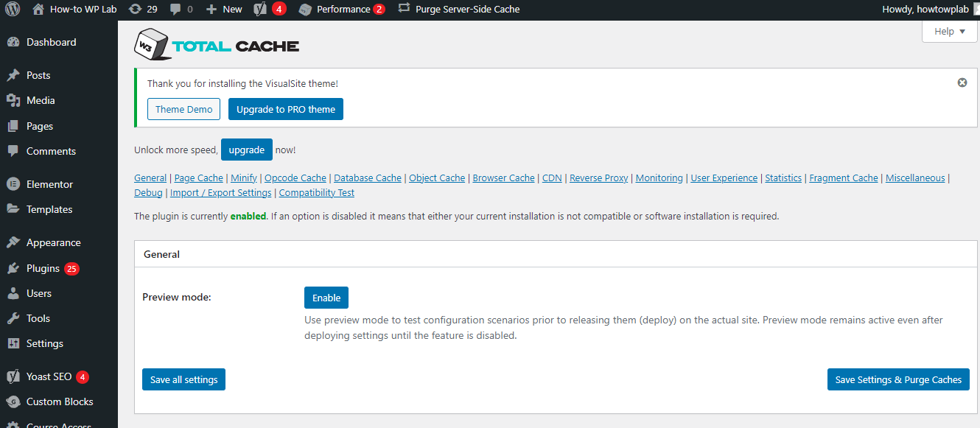Jump to the Opcode Cache section link
980x428 pixels.
[x=295, y=178]
